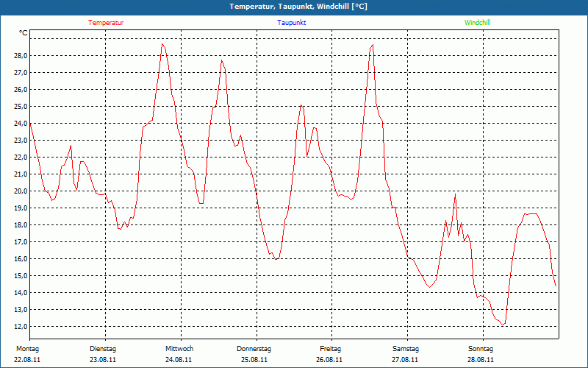This screenshot has width=588, height=368.
Task: Click the 28,0 y-axis value
Action: tap(21, 56)
